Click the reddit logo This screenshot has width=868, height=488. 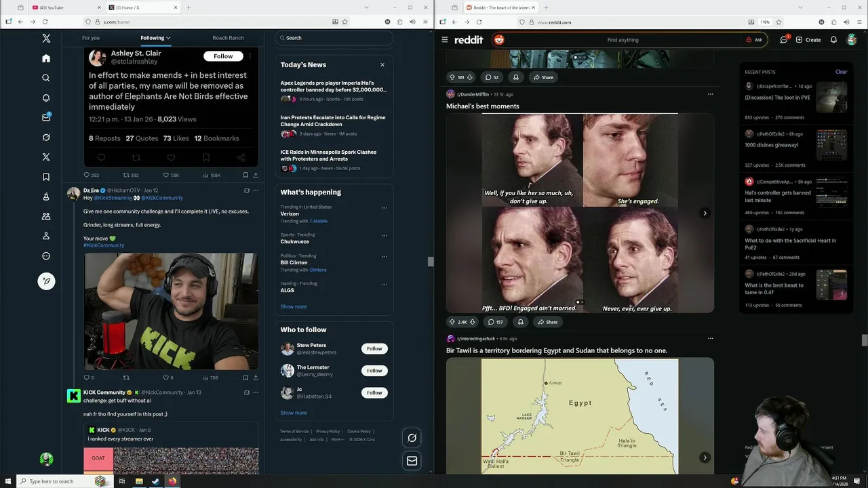[x=469, y=40]
